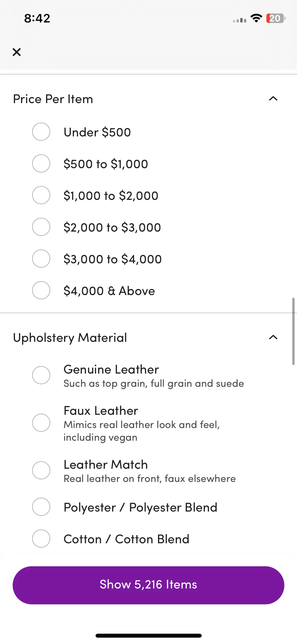
Task: Click the vertical scrollbar indicator
Action: 293,331
